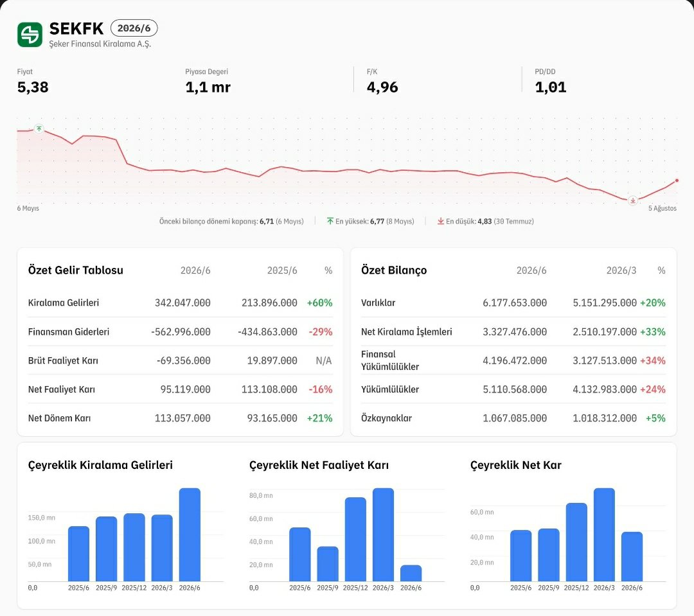Click the Çeyreklik Net Kar chart title
This screenshot has height=616, width=694.
[515, 464]
